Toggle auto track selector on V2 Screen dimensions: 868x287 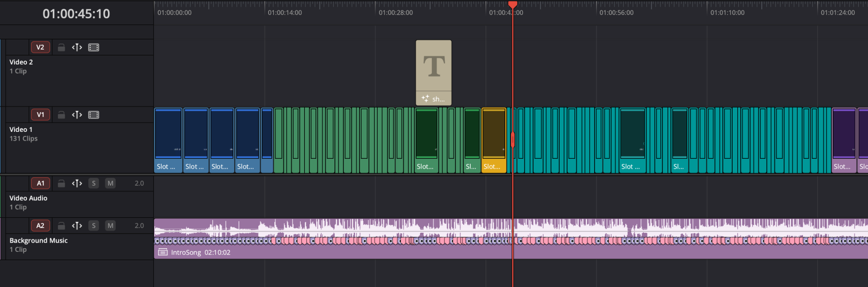click(x=77, y=48)
